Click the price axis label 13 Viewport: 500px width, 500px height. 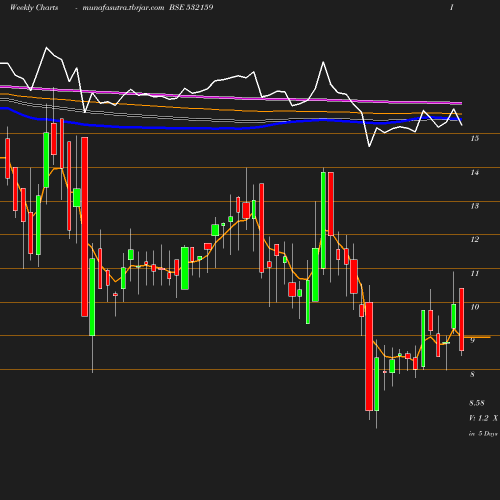pos(475,206)
